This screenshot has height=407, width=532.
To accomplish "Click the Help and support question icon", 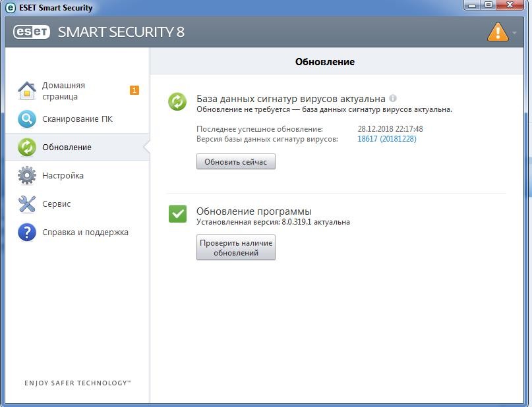I will coord(26,232).
